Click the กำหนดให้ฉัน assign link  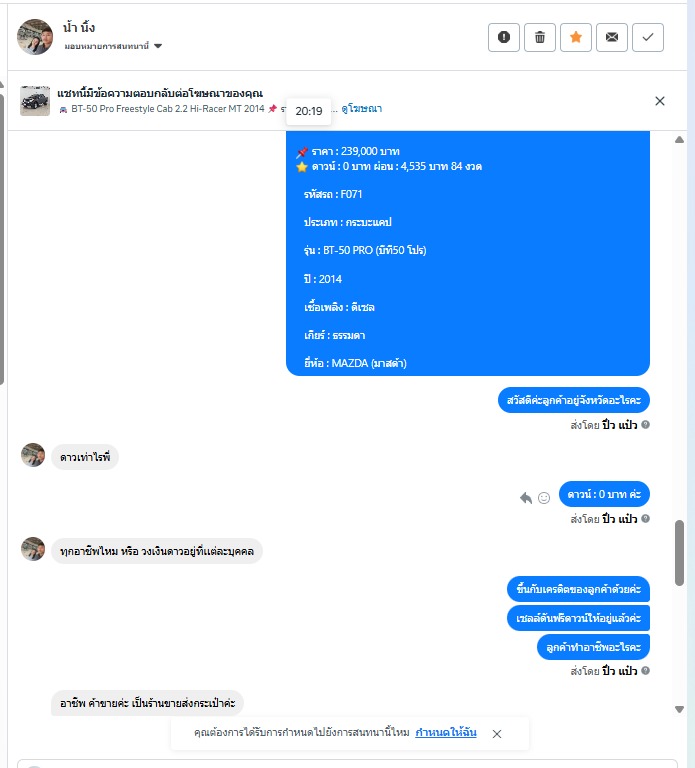(x=446, y=733)
